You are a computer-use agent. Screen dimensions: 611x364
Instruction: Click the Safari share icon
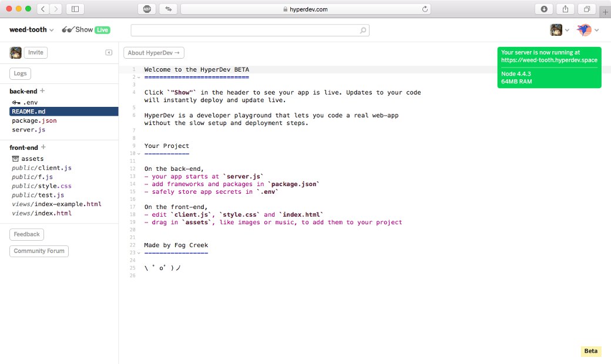565,9
